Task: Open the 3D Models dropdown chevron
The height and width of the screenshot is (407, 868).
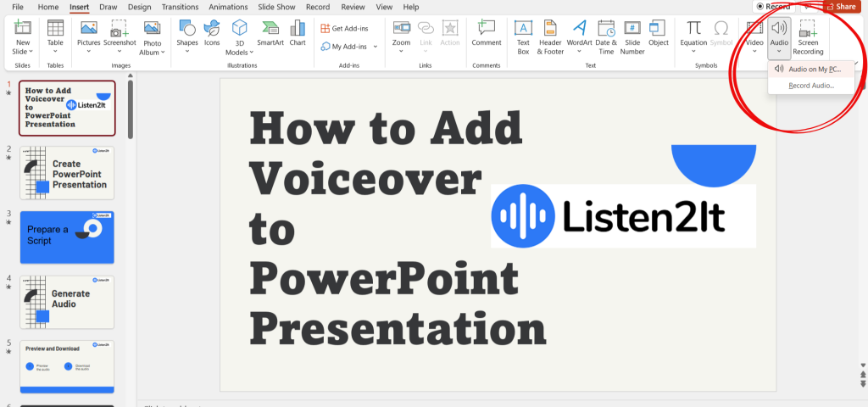Action: point(252,53)
